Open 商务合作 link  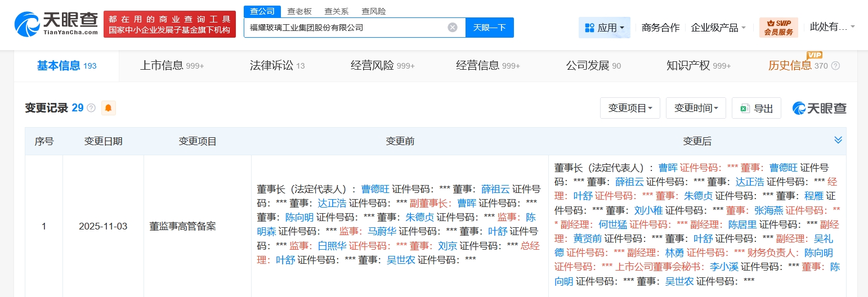[660, 28]
